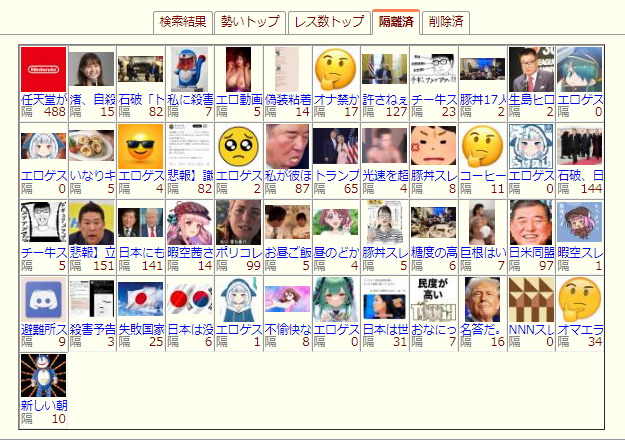This screenshot has height=440, width=625.
Task: Open the 勢いトップ tab
Action: pos(248,22)
